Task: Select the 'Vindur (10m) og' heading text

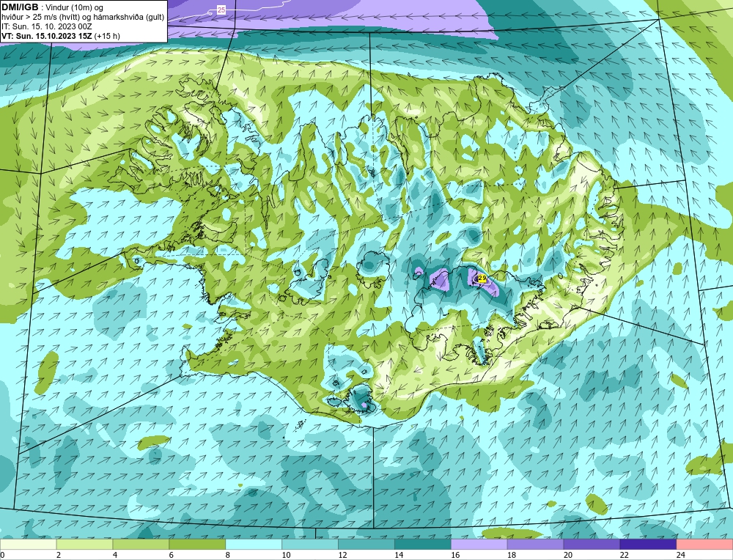Action: pyautogui.click(x=74, y=8)
